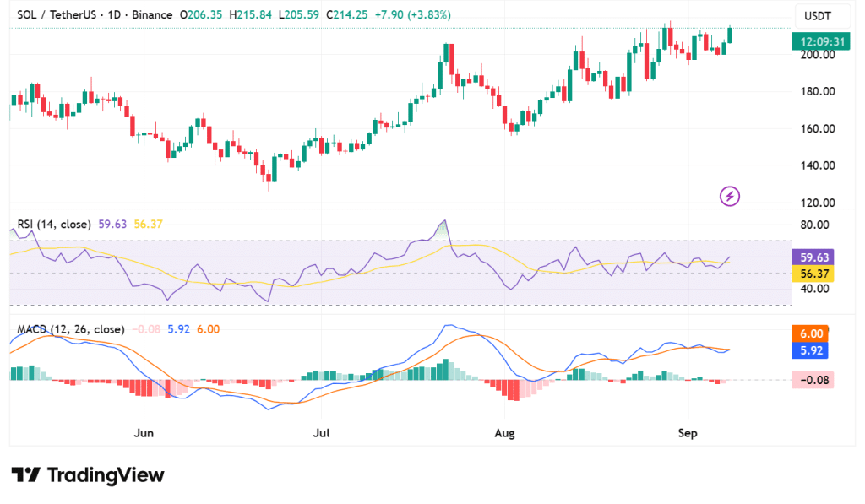
Task: Click the pink histogram -0.08 tag
Action: [813, 380]
